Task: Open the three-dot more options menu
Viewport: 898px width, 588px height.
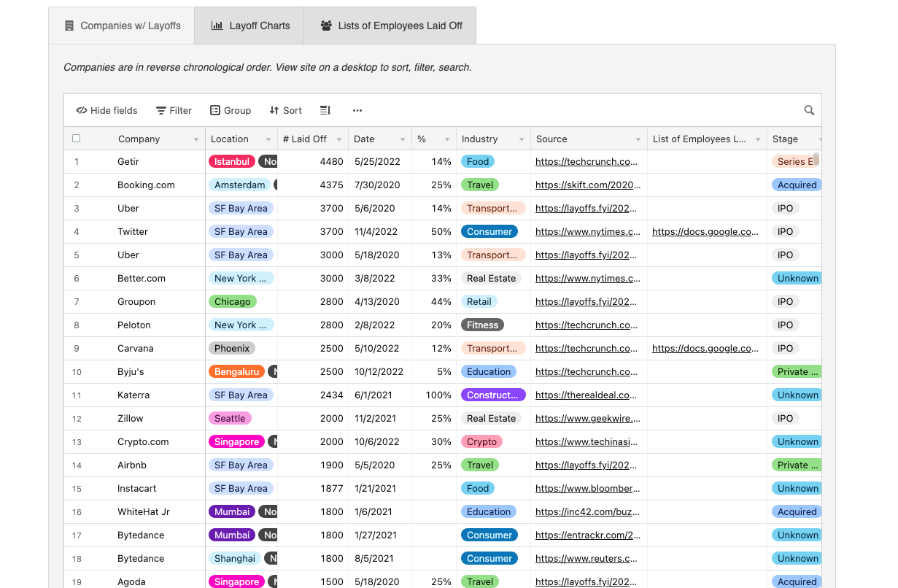Action: point(357,110)
